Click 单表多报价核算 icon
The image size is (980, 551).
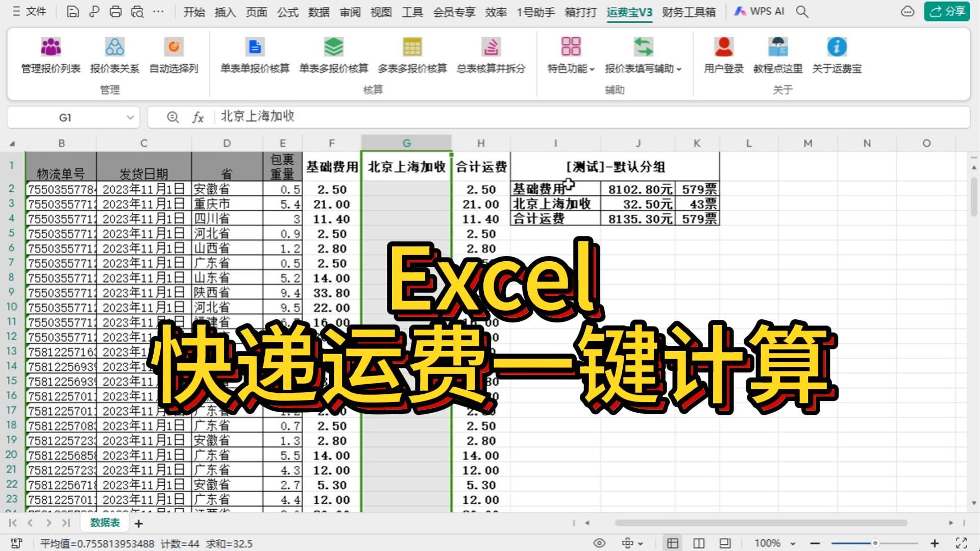[x=333, y=47]
